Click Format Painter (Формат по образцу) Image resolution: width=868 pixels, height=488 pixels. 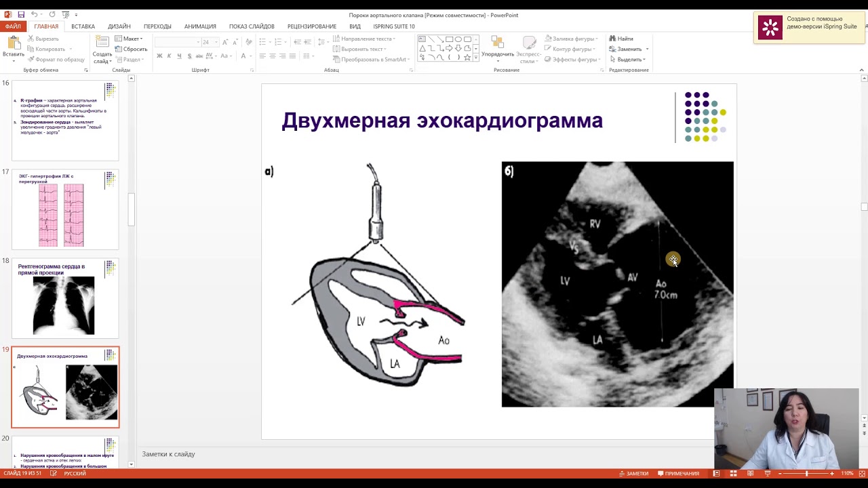(56, 59)
